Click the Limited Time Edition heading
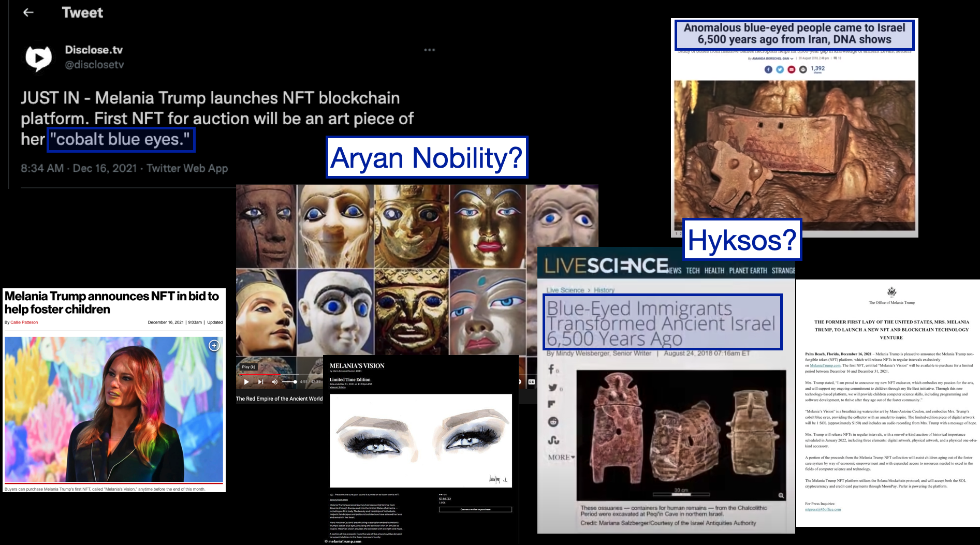Image resolution: width=980 pixels, height=545 pixels. tap(350, 379)
